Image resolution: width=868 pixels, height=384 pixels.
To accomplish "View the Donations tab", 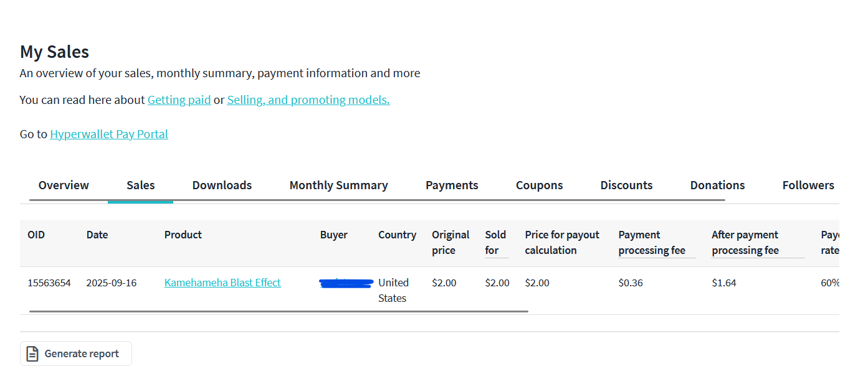I will [x=717, y=185].
